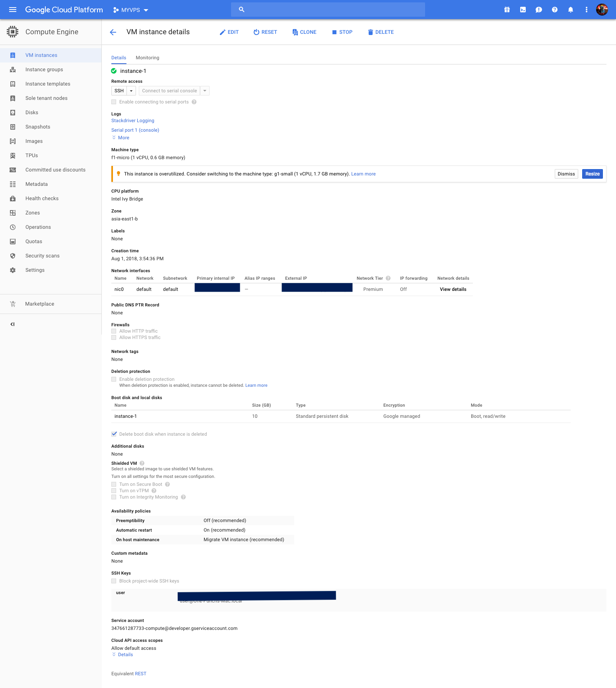Click the Images sidebar icon
616x688 pixels.
coord(13,141)
